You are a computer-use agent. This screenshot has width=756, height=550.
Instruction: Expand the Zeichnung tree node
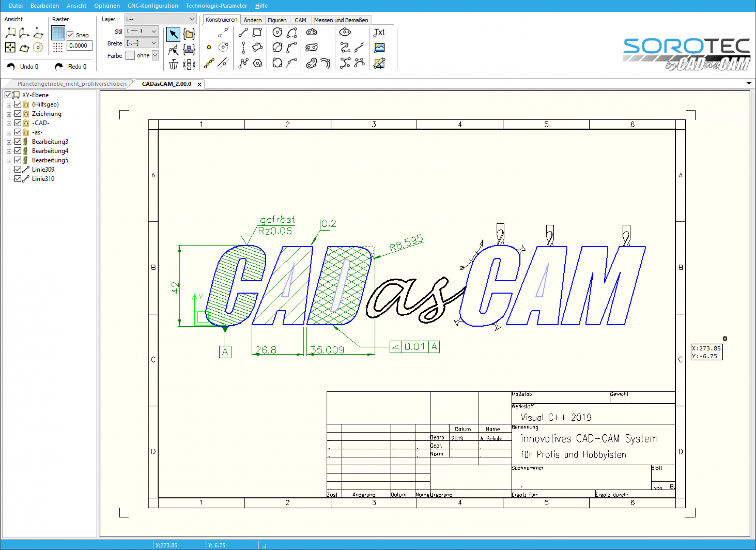(x=9, y=114)
